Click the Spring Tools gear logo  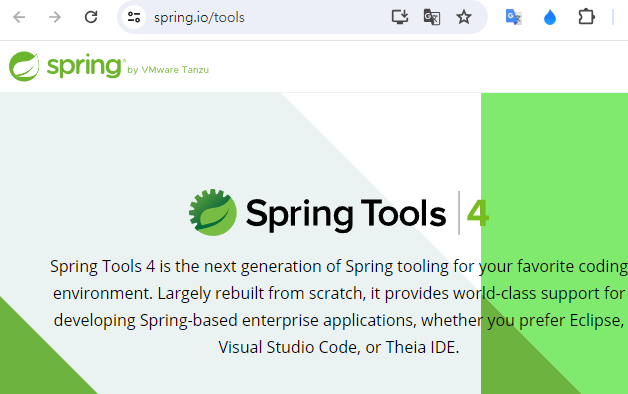pos(213,212)
